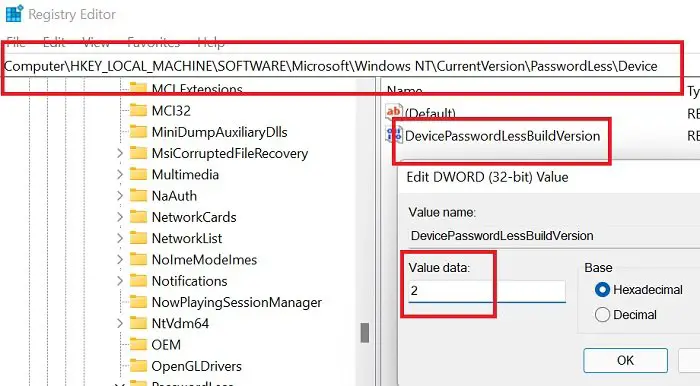This screenshot has height=386, width=700.
Task: Confirm the DWORD edit with OK
Action: (x=625, y=360)
